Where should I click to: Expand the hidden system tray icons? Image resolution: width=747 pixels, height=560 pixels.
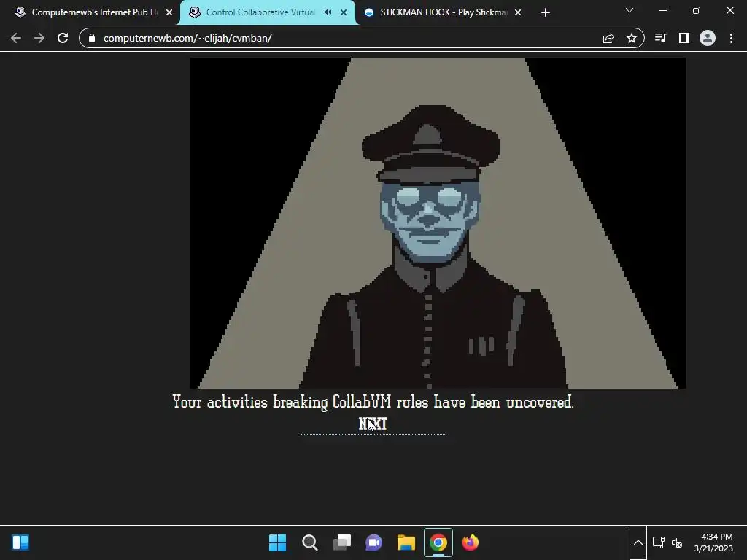click(638, 542)
